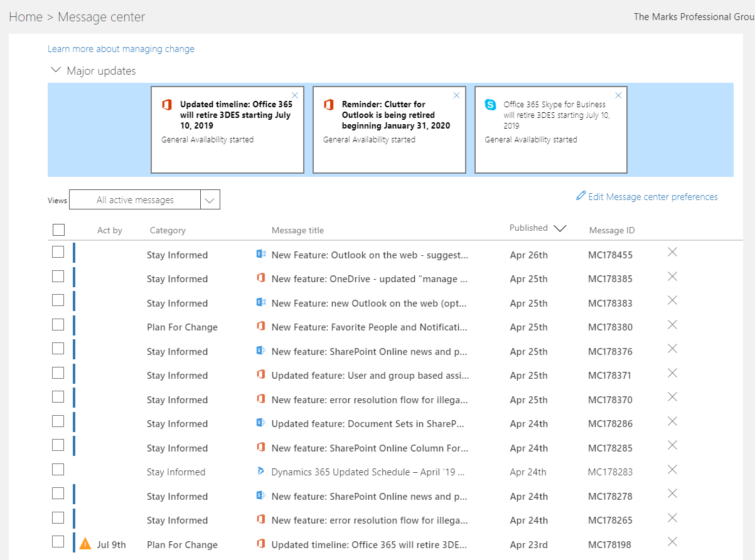Click Dynamics icon of Updated Schedule row

pos(261,471)
